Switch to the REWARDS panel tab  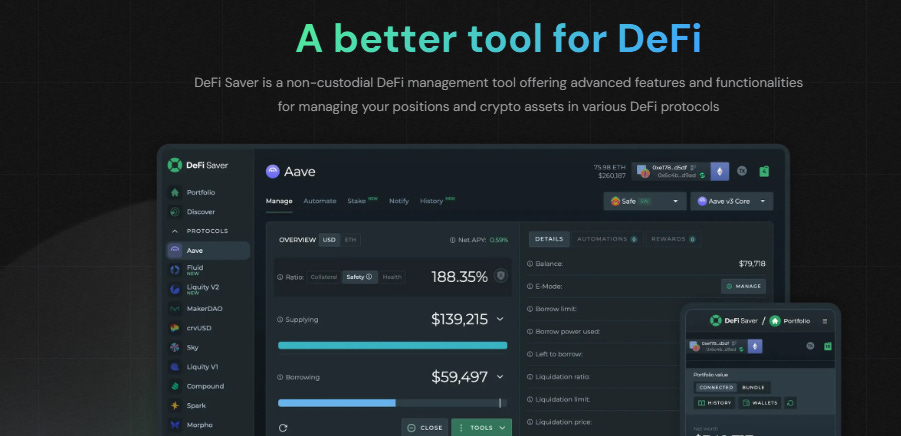(x=673, y=239)
